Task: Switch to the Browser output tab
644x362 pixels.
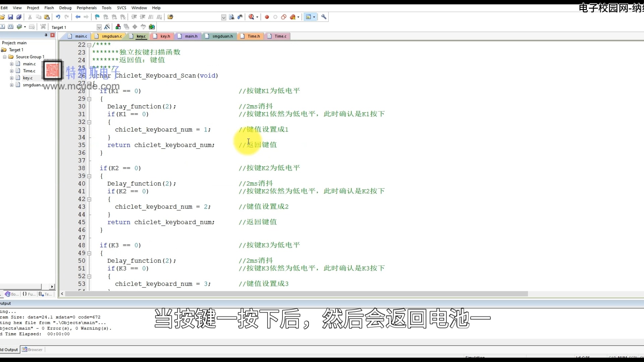Action: click(x=33, y=350)
